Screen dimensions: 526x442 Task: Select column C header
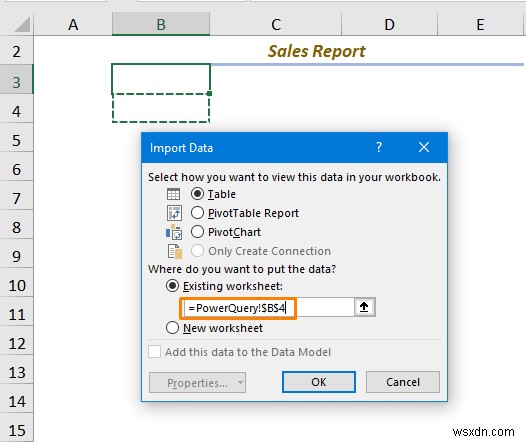[x=276, y=24]
